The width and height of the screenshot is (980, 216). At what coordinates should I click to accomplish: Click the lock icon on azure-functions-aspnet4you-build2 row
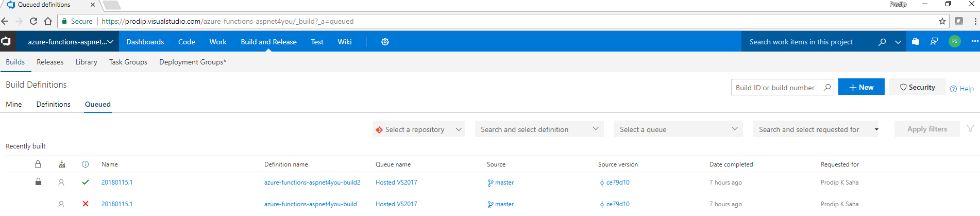(38, 181)
